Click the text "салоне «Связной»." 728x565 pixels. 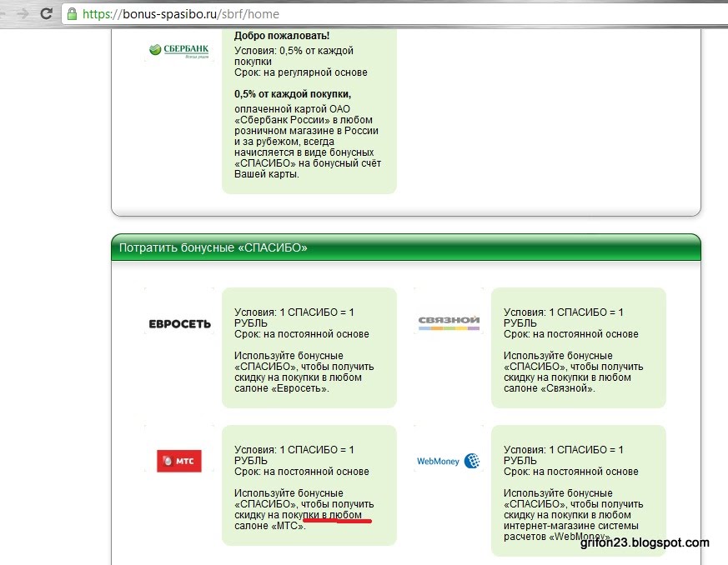click(550, 388)
